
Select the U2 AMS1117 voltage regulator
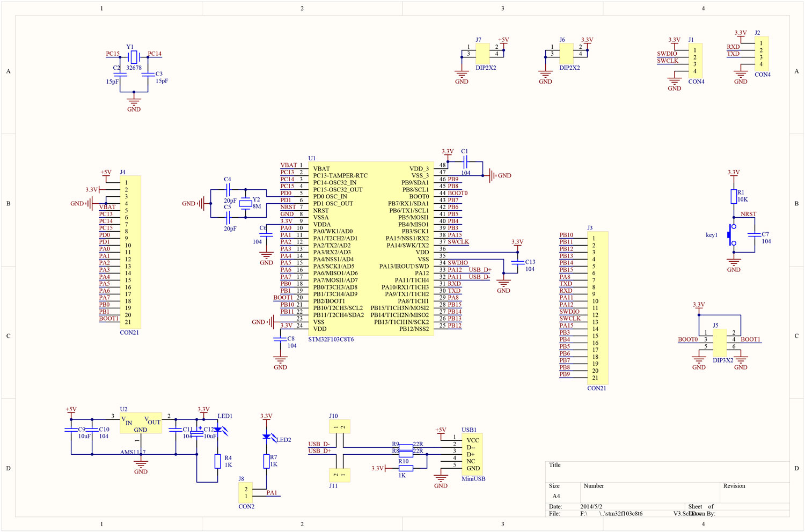(141, 424)
